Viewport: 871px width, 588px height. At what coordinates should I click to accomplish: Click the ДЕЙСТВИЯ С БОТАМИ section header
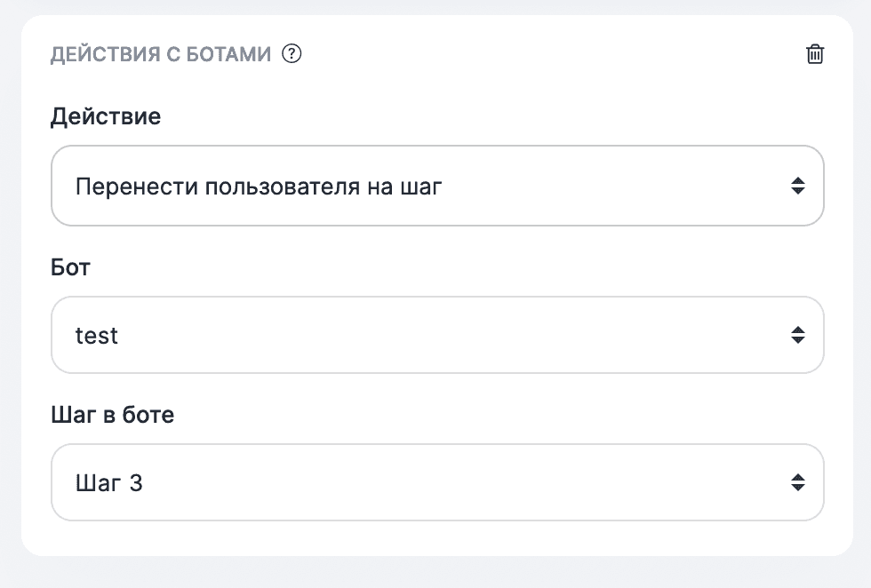[158, 54]
